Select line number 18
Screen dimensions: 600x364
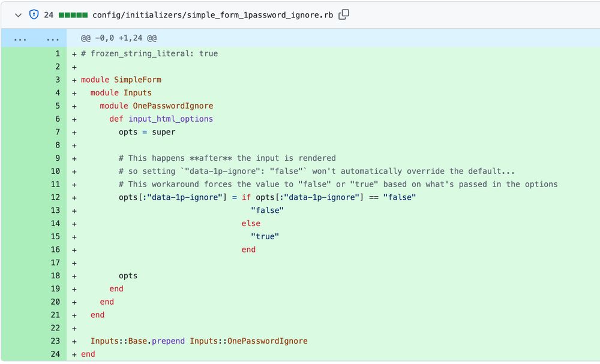click(55, 276)
